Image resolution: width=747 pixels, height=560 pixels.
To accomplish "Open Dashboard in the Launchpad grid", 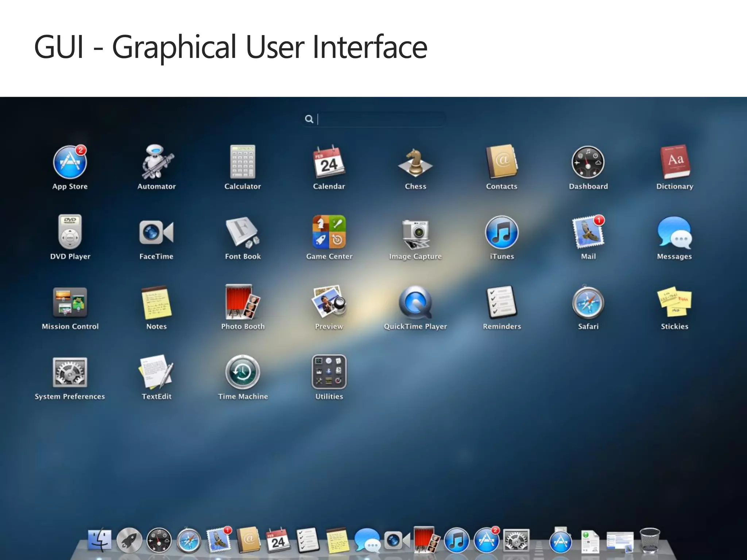I will pyautogui.click(x=588, y=163).
